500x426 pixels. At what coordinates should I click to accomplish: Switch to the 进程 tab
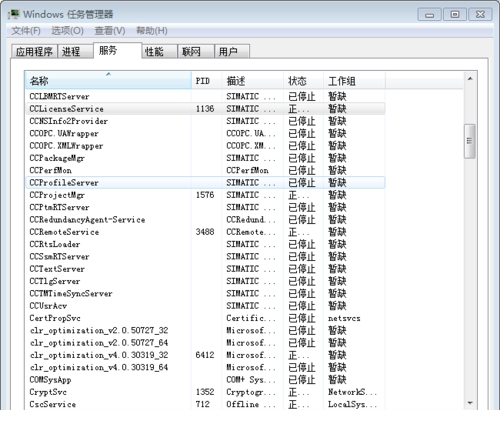tap(75, 52)
